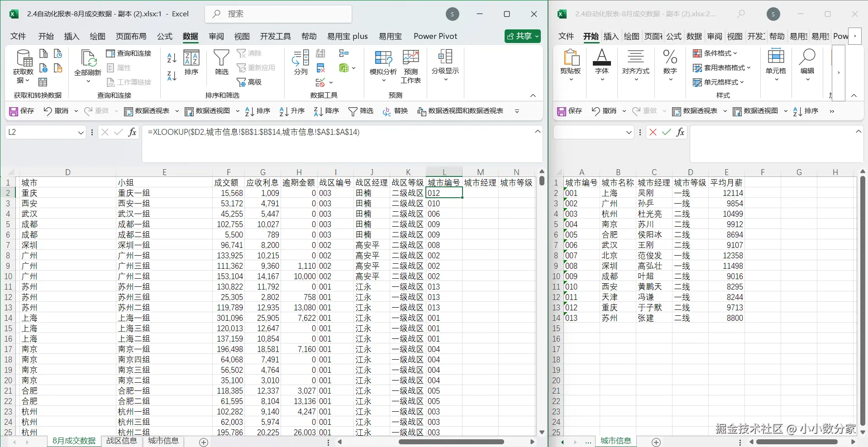This screenshot has width=868, height=447.
Task: Click Forecast Sheet (预测工作表) icon
Action: click(410, 67)
